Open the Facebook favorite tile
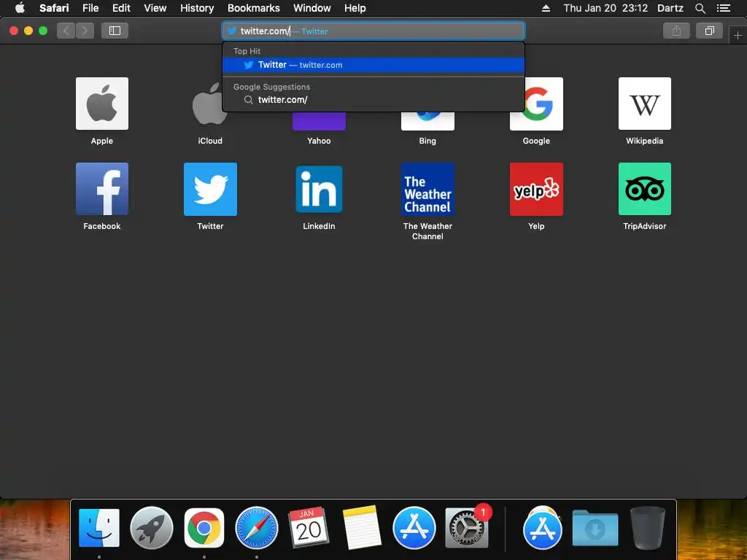The image size is (747, 560). click(x=102, y=189)
